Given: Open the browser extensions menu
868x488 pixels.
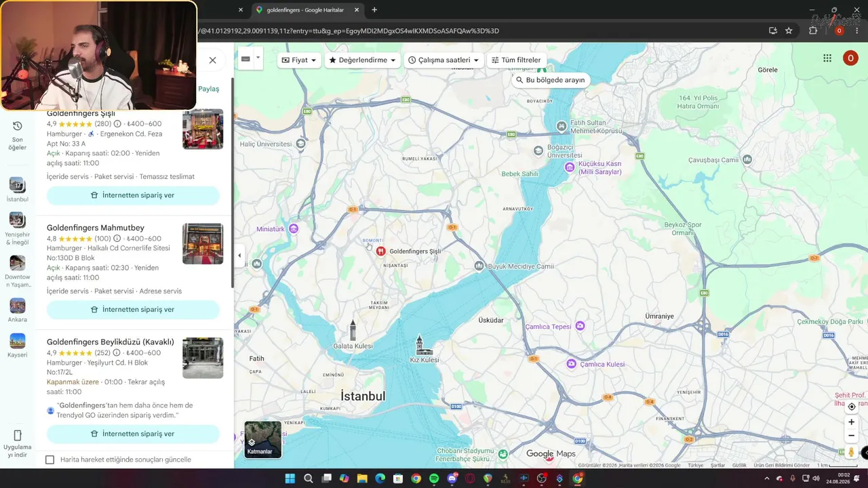Looking at the screenshot, I should (813, 30).
